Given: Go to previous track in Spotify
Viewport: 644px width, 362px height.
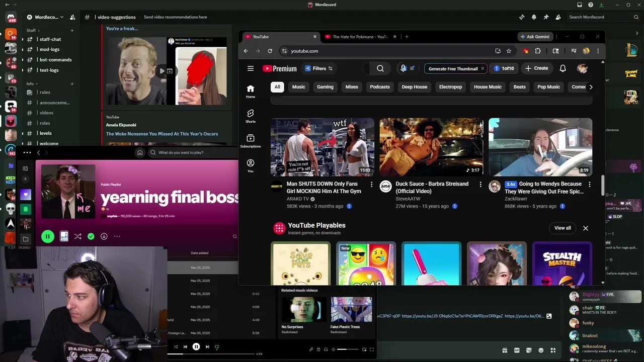Looking at the screenshot, I should pos(185,346).
